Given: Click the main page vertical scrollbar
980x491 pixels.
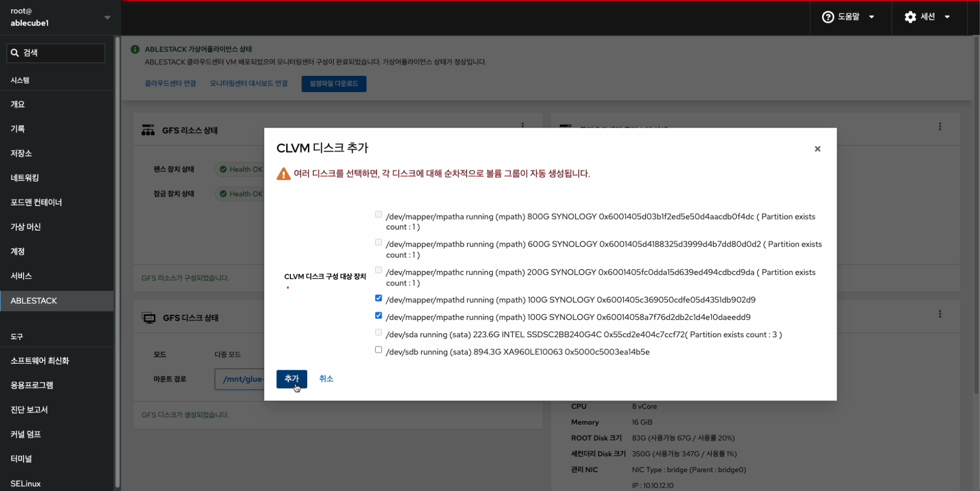Looking at the screenshot, I should pyautogui.click(x=976, y=214).
